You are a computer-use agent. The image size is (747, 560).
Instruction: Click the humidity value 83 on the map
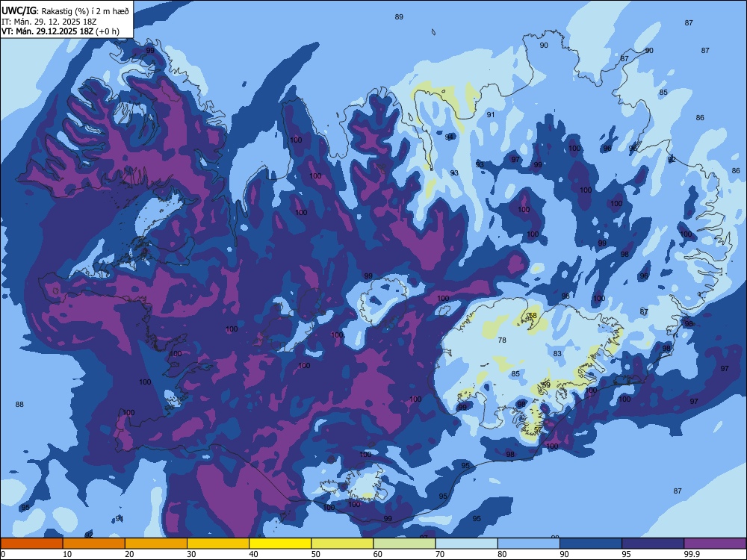[557, 353]
